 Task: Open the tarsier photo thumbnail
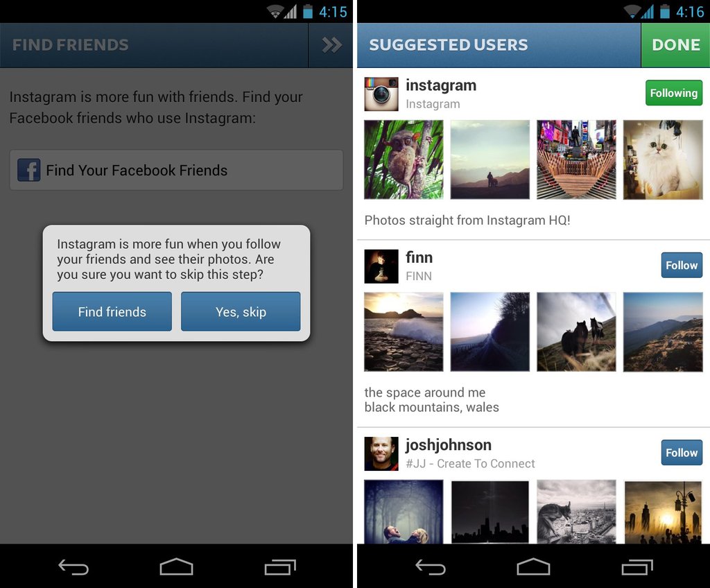click(x=404, y=159)
